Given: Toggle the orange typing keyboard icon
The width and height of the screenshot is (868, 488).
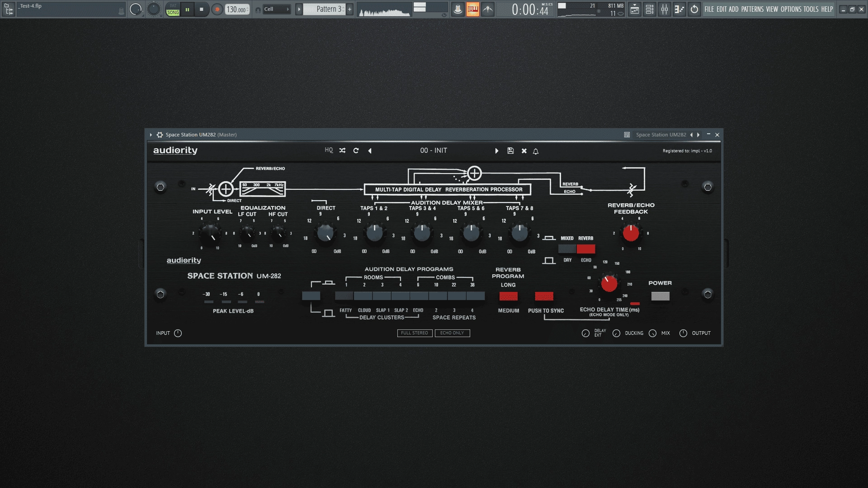Looking at the screenshot, I should (x=473, y=9).
